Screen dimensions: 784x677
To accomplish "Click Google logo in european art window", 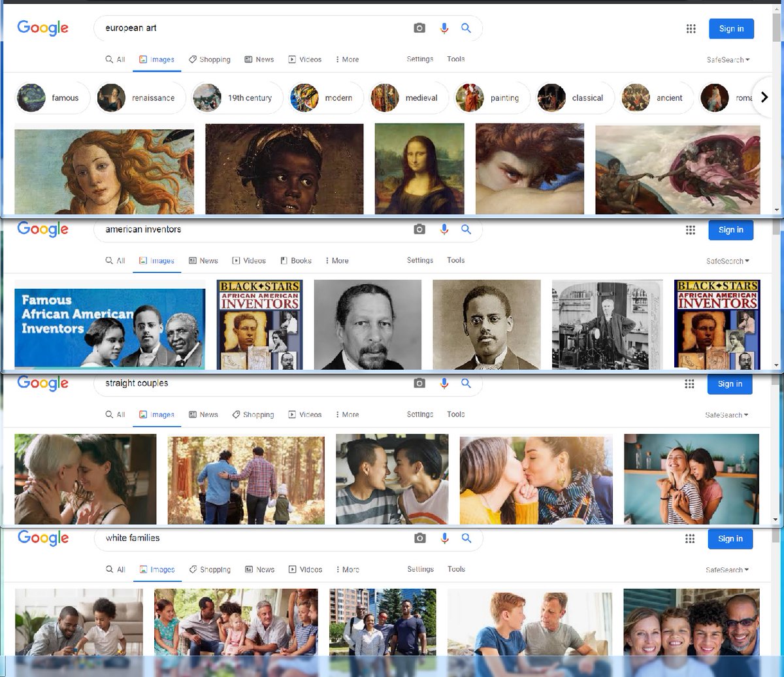I will point(42,28).
